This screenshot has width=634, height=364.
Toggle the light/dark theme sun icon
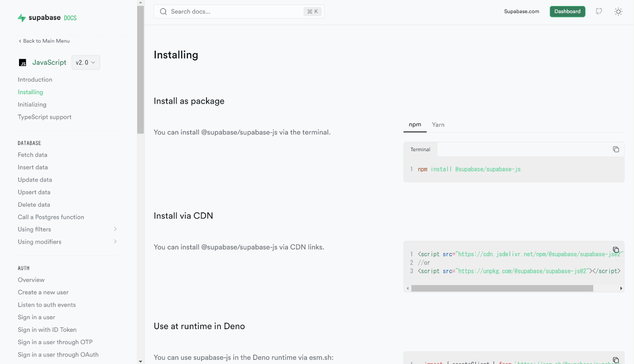(x=618, y=12)
